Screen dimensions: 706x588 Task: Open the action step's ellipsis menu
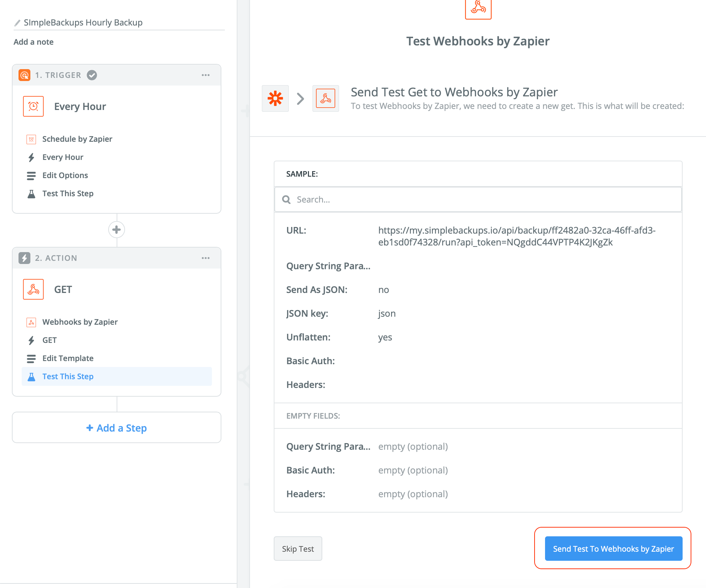coord(206,258)
